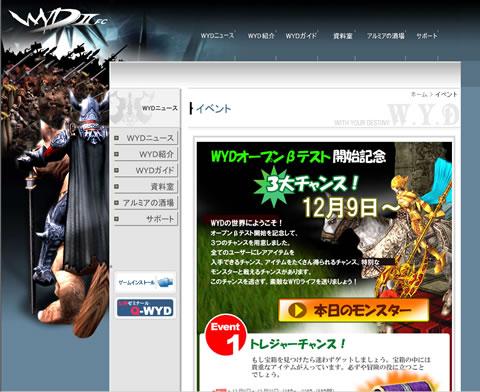The image size is (480, 392).
Task: Click the WYD紹介 sidebar button
Action: pyautogui.click(x=146, y=154)
